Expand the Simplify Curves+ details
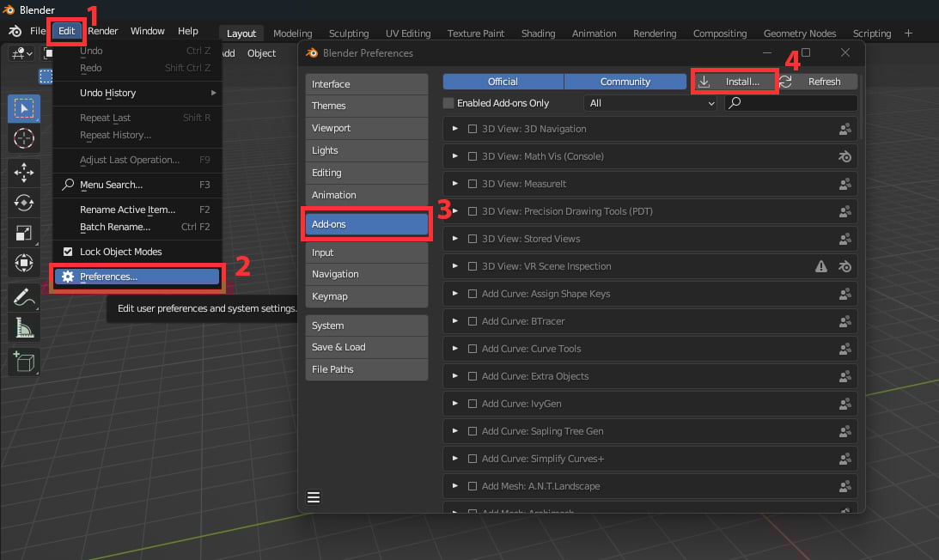 click(455, 459)
